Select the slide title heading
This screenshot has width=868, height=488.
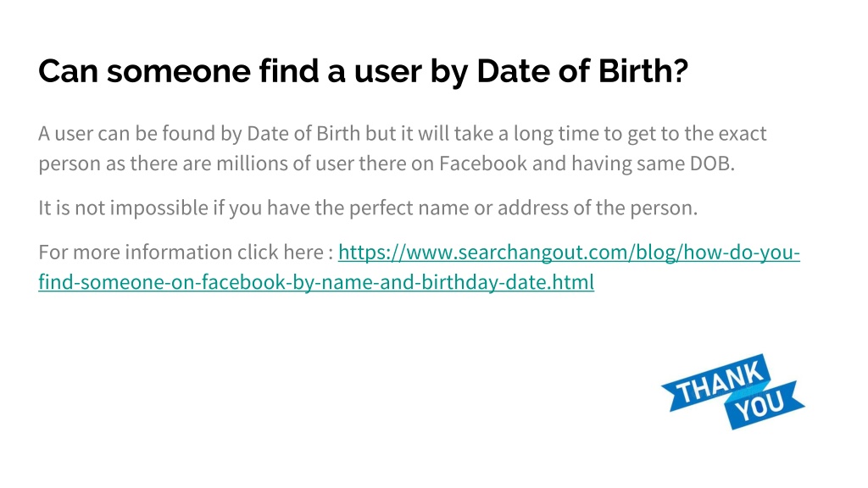(363, 71)
